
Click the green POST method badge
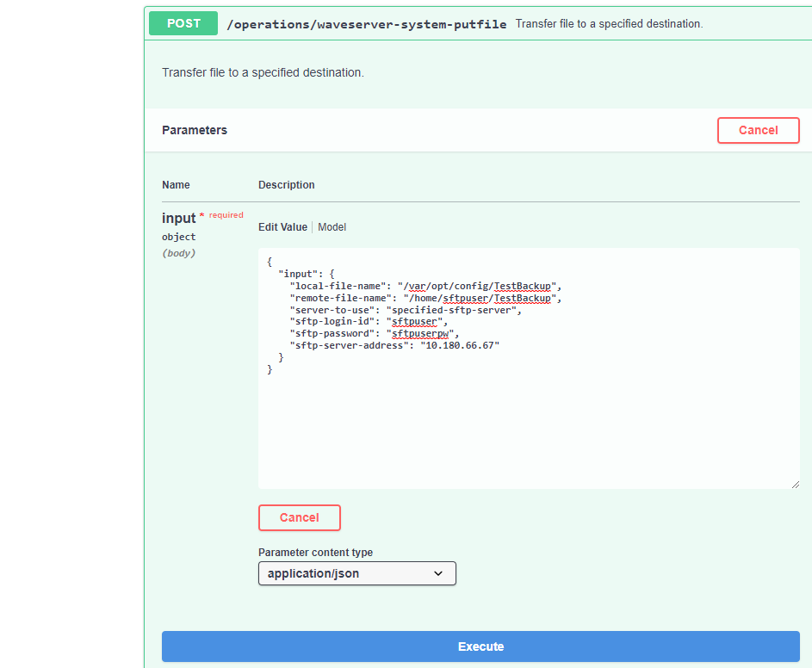183,23
